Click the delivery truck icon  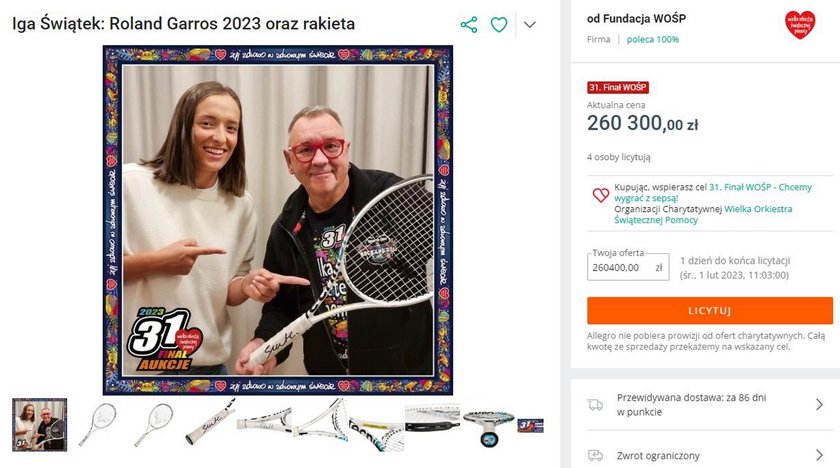coord(595,405)
